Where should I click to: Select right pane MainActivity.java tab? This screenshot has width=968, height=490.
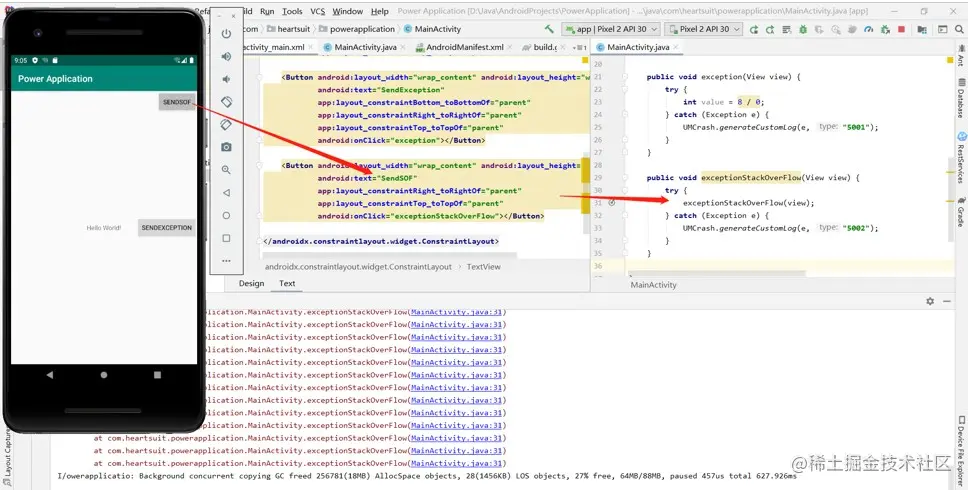click(638, 47)
